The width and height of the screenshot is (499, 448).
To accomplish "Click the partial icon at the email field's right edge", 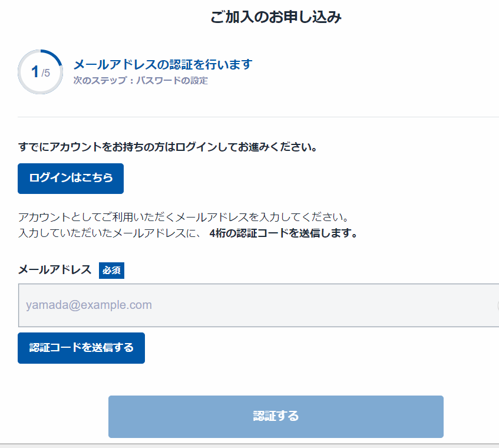I will (497, 305).
